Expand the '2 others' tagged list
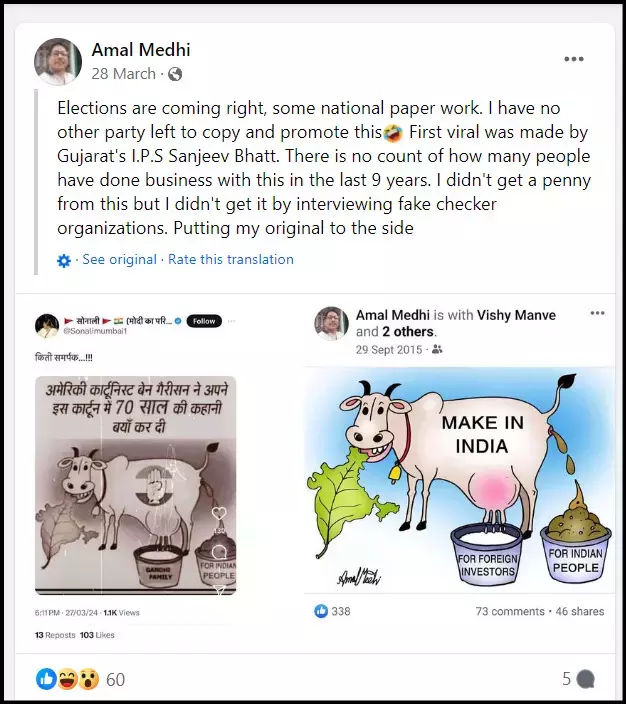Screen dimensions: 626x704 coord(408,332)
